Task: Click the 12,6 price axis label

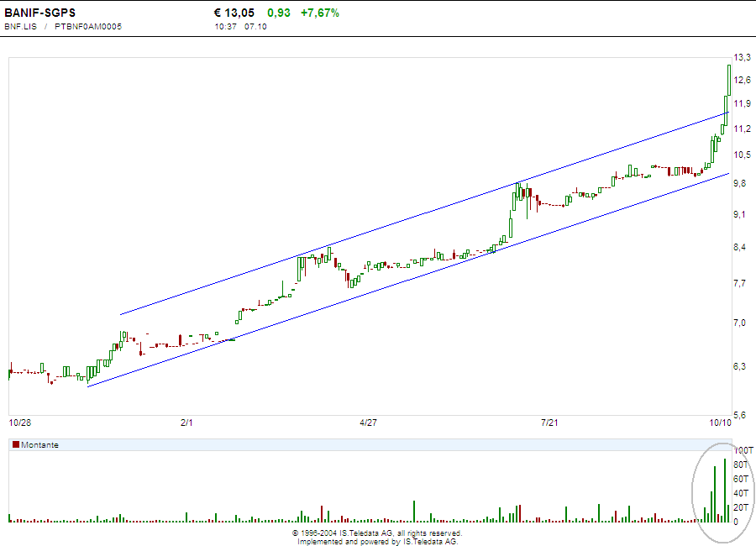Action: point(742,80)
